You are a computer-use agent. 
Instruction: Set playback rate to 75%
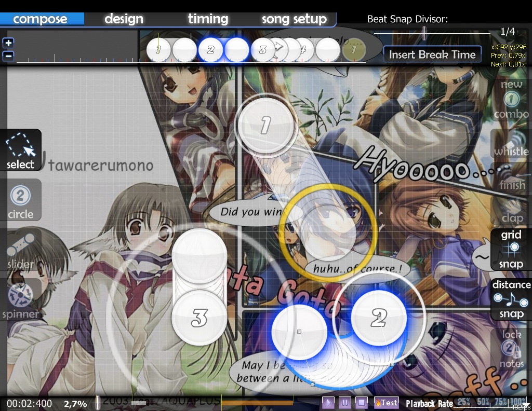click(x=501, y=402)
